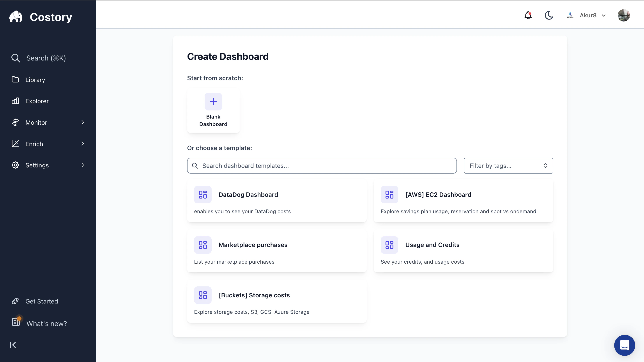
Task: Click the Usage and Credits template icon
Action: (x=389, y=245)
